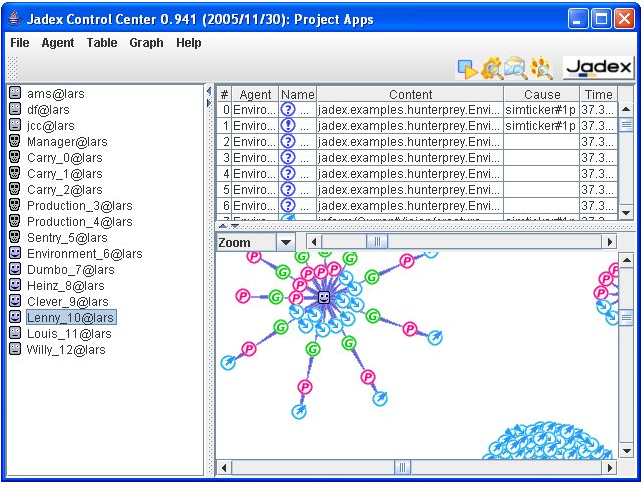Viewport: 642px width, 483px height.
Task: Open the Conversation Center envelope tool
Action: pos(516,68)
